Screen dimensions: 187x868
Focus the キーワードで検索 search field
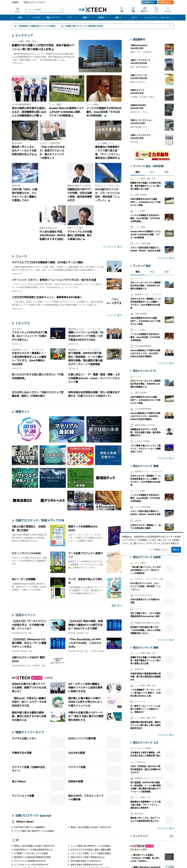[42, 10]
